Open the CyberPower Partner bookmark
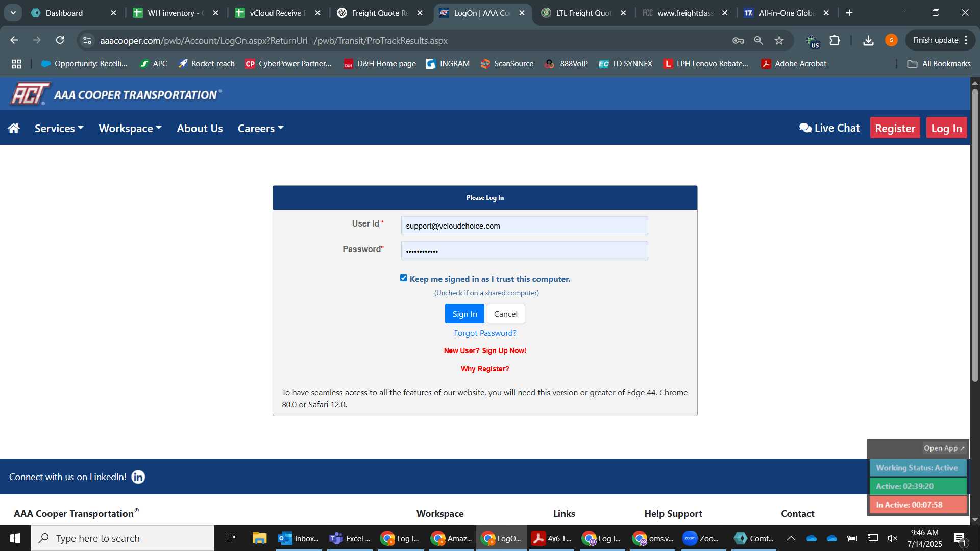Screen dimensions: 980x551 pos(288,64)
